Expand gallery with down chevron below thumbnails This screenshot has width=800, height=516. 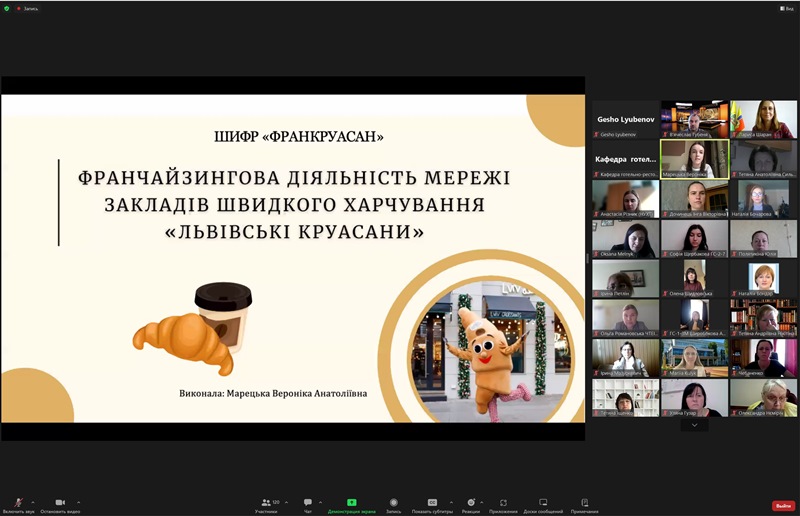click(694, 425)
